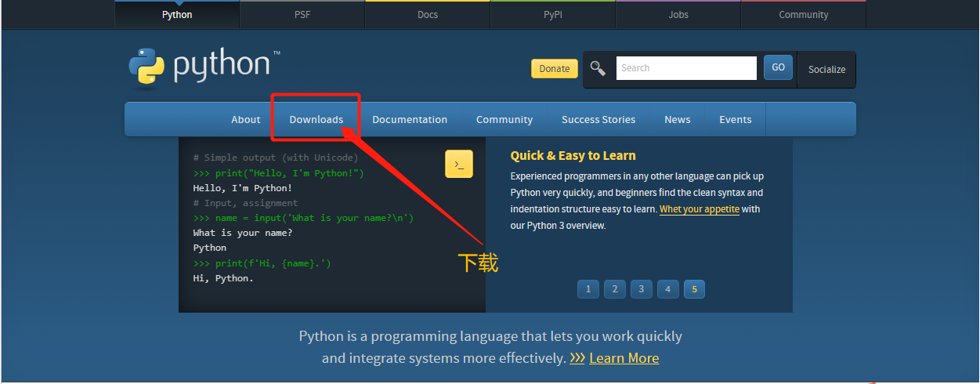Click the "What is your name?" output line
The width and height of the screenshot is (980, 384).
(x=243, y=233)
